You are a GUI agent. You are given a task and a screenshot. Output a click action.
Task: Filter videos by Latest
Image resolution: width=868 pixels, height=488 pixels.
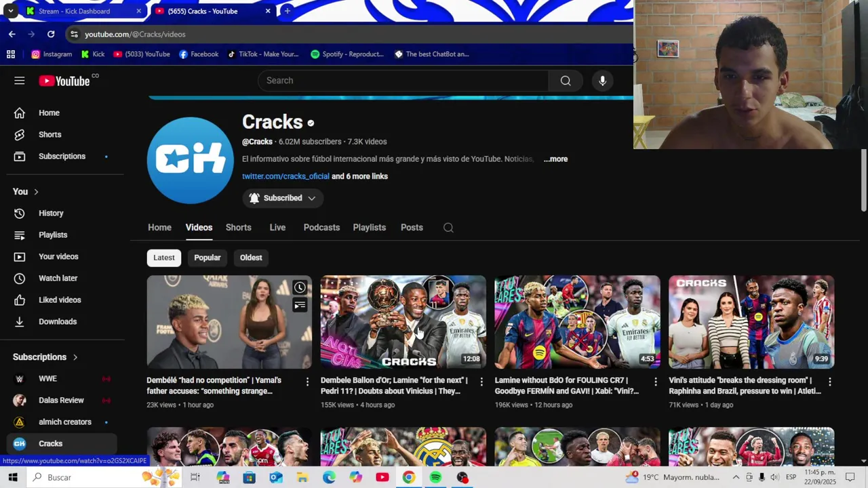point(163,258)
